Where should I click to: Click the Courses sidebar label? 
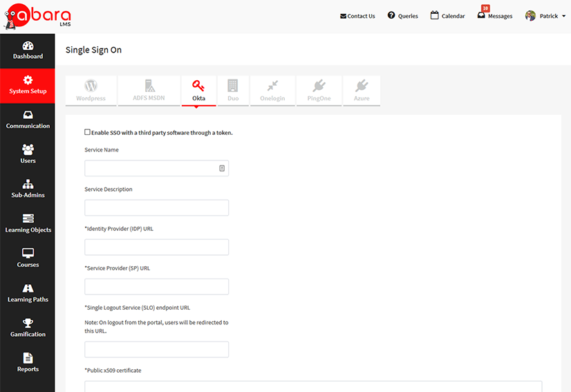coord(28,265)
